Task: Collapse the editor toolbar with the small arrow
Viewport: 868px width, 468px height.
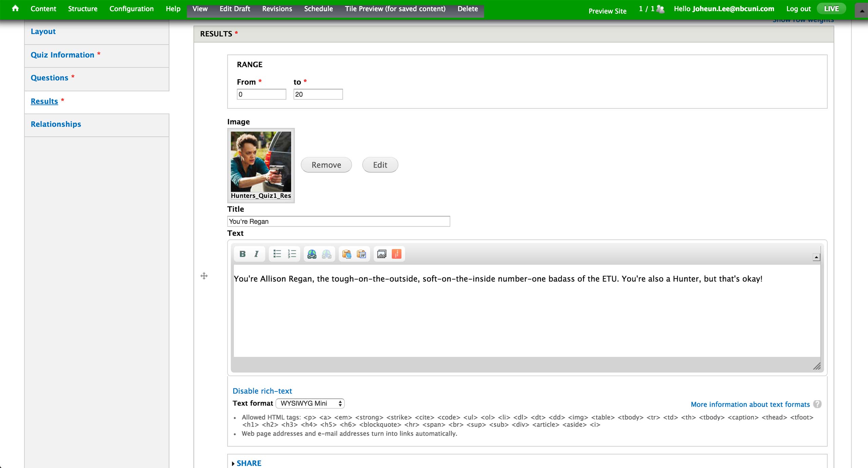Action: tap(816, 258)
